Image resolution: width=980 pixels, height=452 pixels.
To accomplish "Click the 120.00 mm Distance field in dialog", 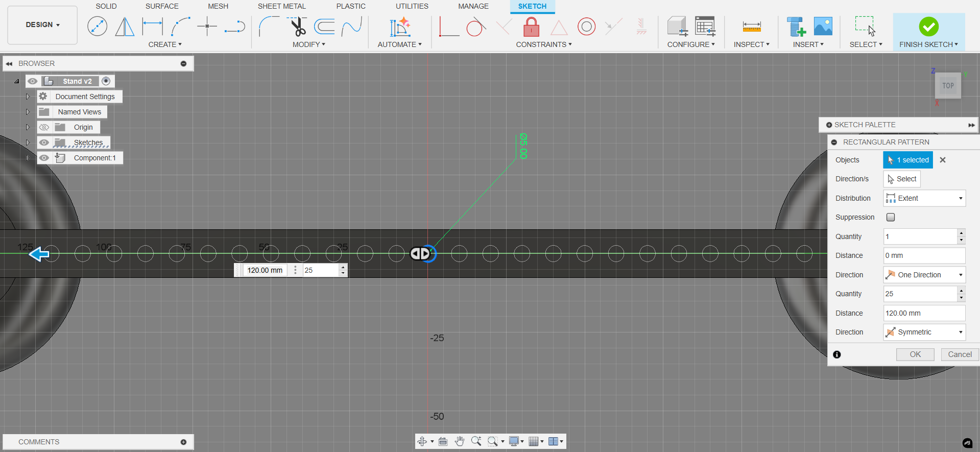I will click(x=924, y=313).
